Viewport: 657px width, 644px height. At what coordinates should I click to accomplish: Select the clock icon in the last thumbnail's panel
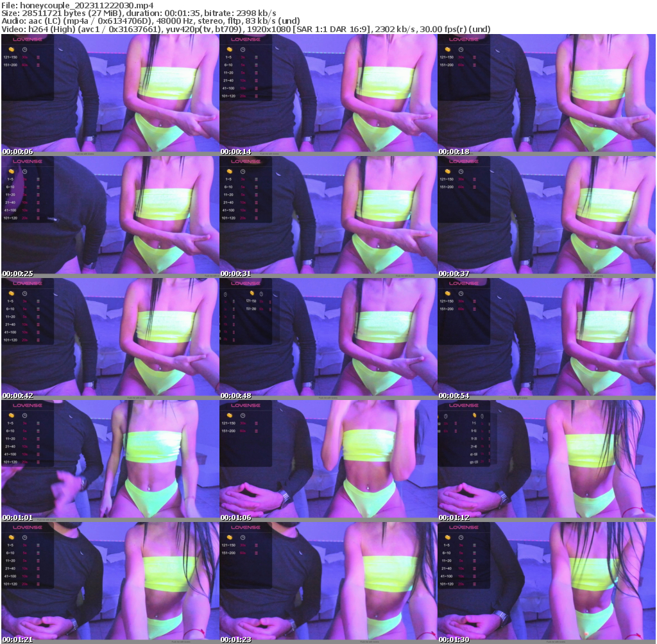[x=461, y=537]
